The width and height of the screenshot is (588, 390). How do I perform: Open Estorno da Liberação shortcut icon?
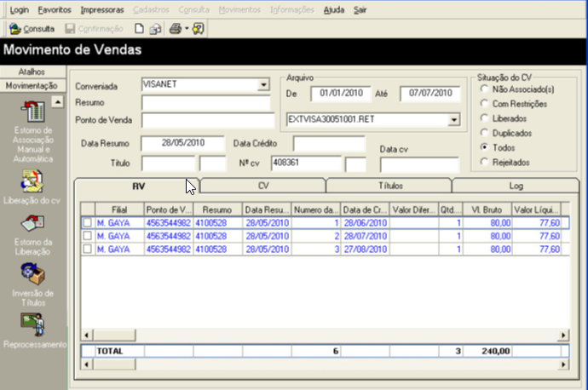click(x=33, y=223)
